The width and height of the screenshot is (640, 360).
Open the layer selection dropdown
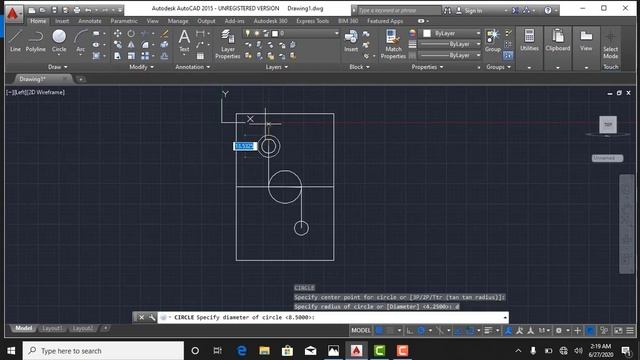[x=336, y=33]
